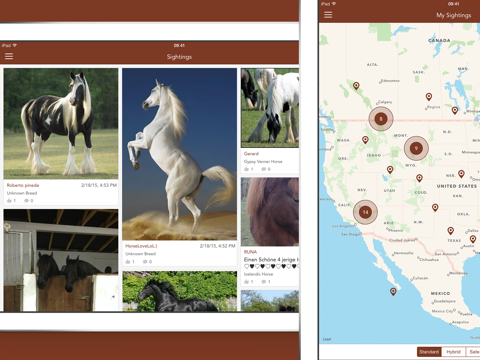Tap the cluster marker showing 8 sightings
The height and width of the screenshot is (360, 480).
[381, 119]
